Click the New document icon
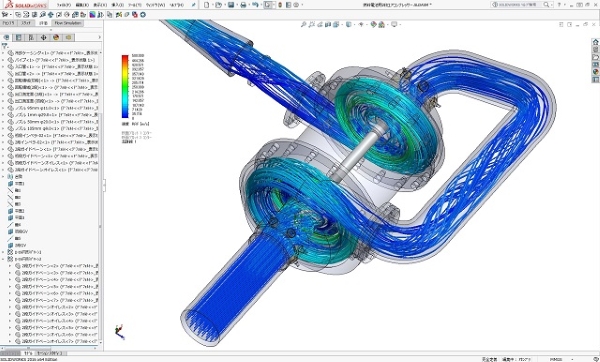Image resolution: width=600 pixels, height=362 pixels. [207, 5]
